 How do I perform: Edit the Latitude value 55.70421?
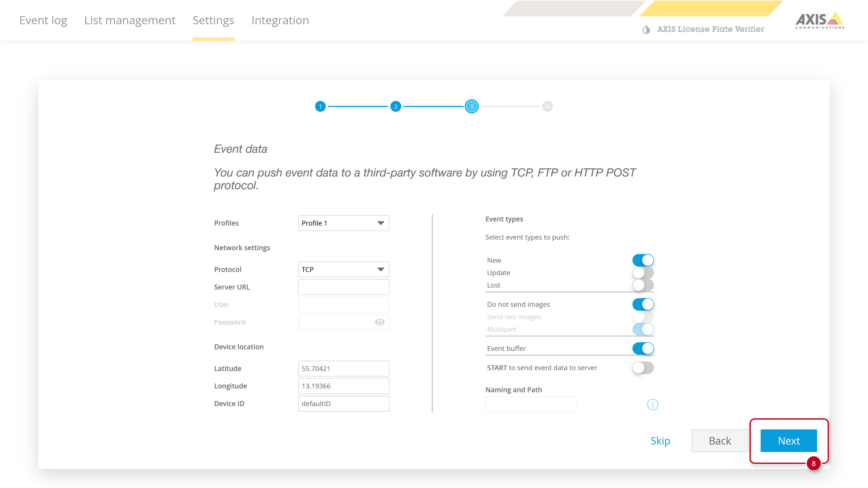point(344,369)
